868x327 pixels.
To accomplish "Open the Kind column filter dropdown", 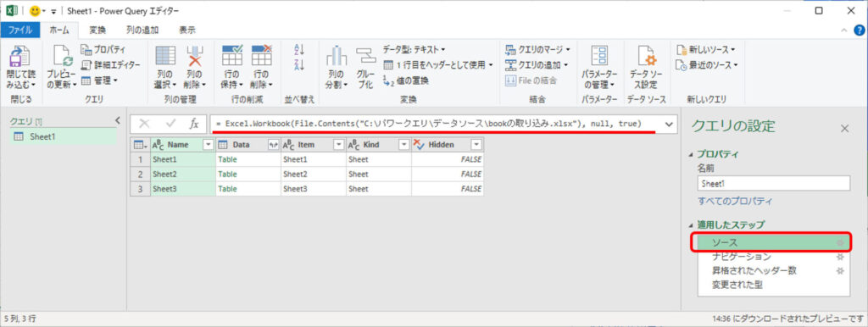I will tap(403, 144).
